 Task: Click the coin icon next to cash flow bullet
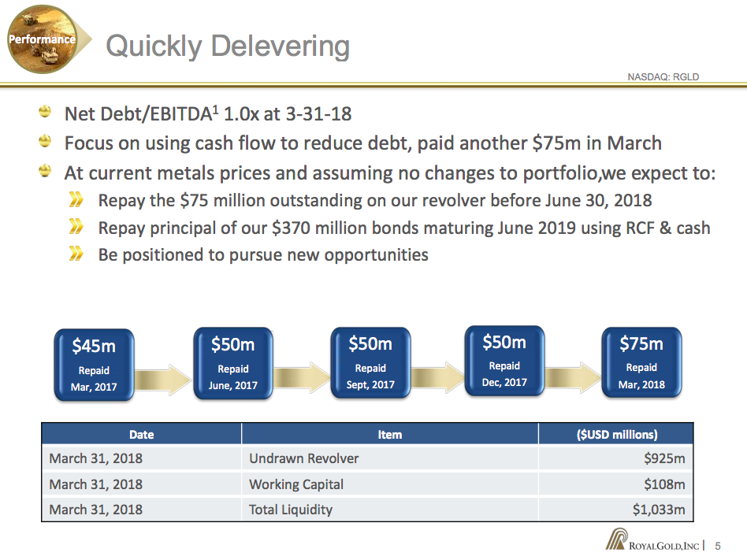[43, 143]
